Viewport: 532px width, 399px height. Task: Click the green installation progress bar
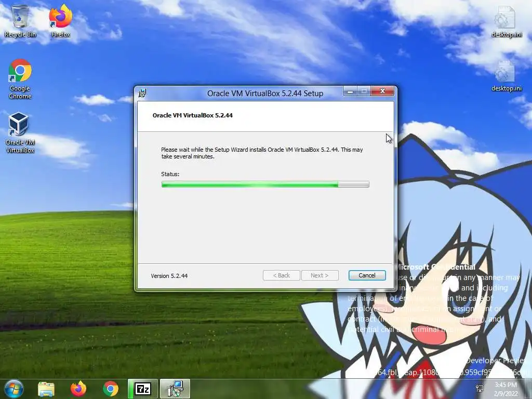(265, 184)
